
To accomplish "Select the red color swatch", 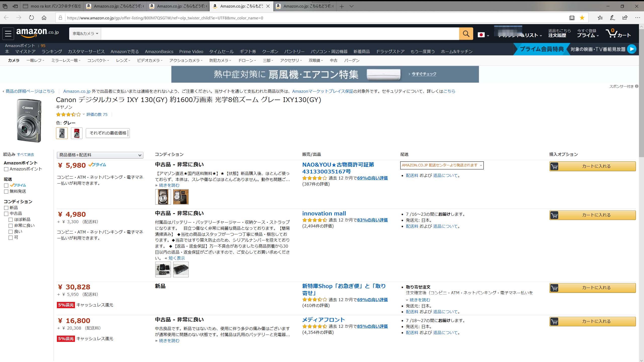I will click(77, 133).
